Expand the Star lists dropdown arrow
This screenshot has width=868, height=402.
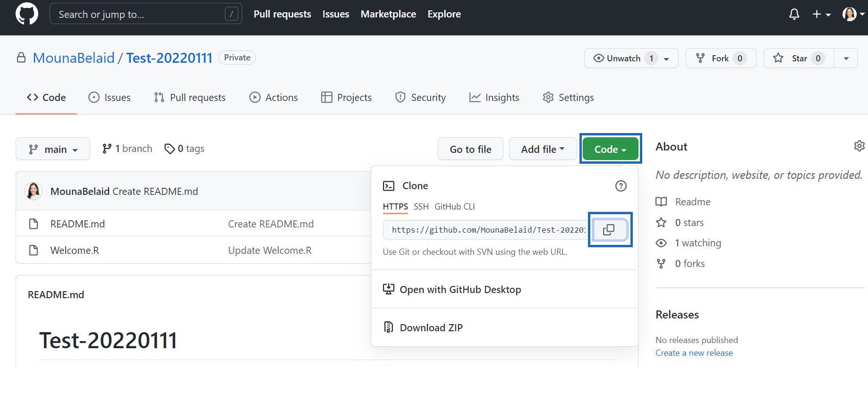pyautogui.click(x=846, y=58)
